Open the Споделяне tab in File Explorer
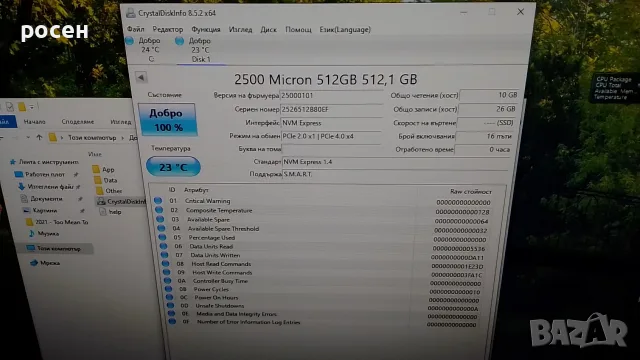 click(78, 122)
